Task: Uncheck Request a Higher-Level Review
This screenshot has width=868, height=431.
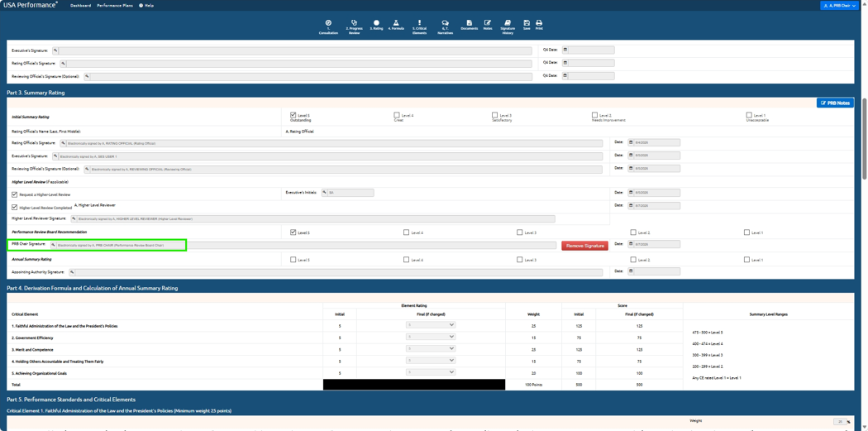Action: point(15,194)
